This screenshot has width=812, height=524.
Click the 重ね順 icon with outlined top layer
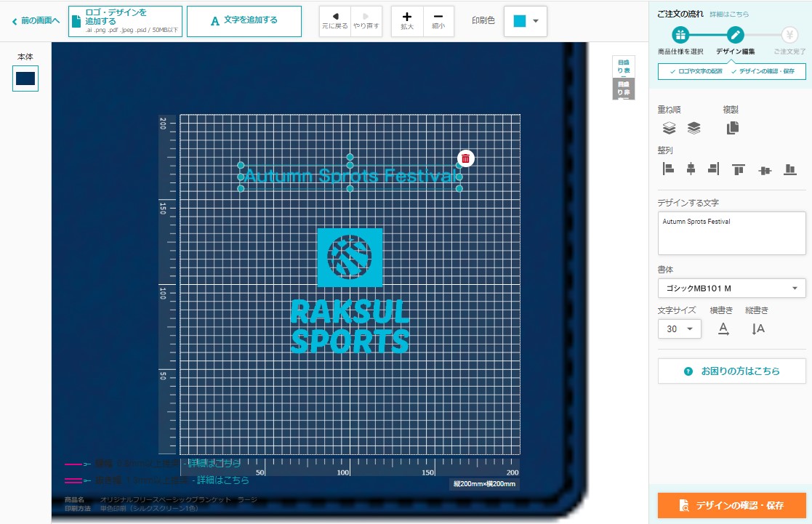pyautogui.click(x=669, y=128)
